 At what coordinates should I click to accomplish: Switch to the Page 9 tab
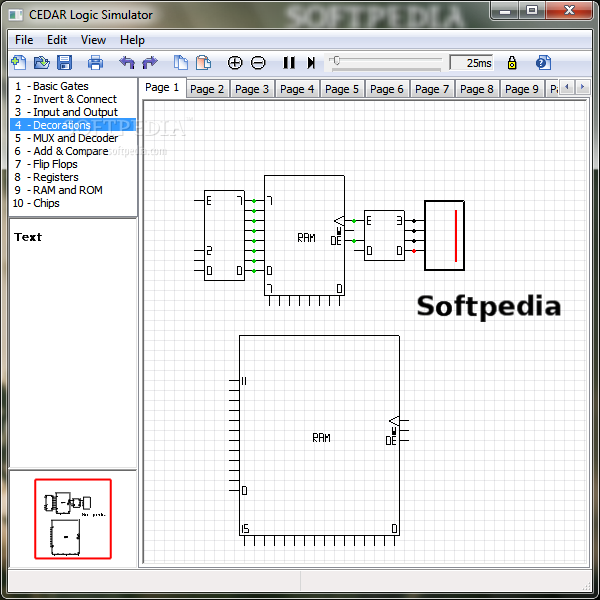click(x=522, y=89)
